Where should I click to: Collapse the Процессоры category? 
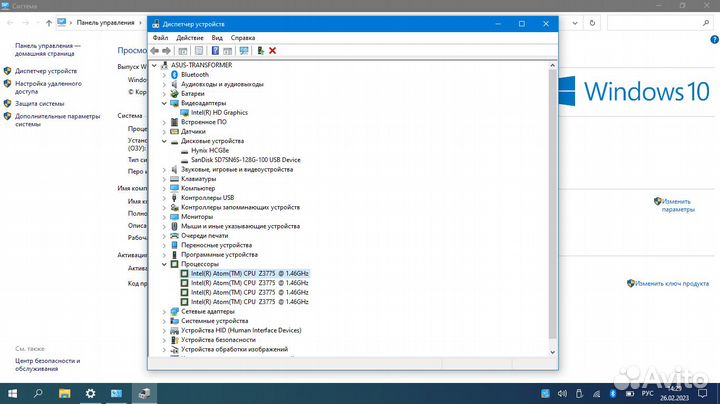164,264
